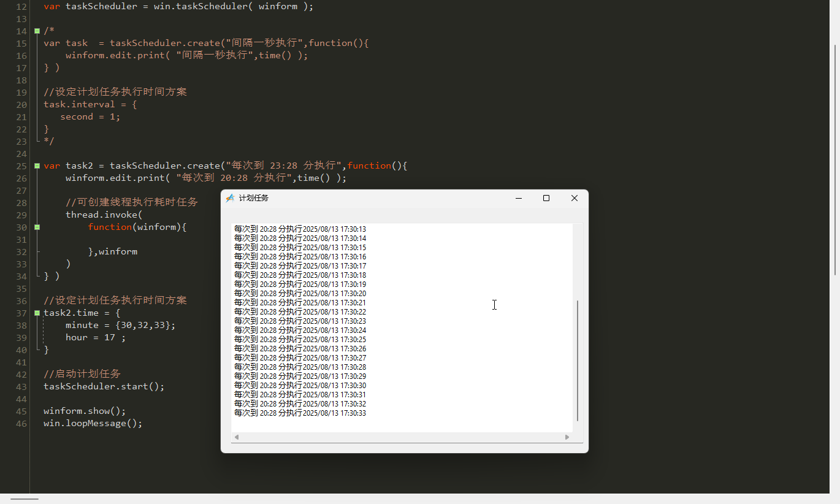This screenshot has height=504, width=840.
Task: Click the code thread.invoke(
Action: 104,215
